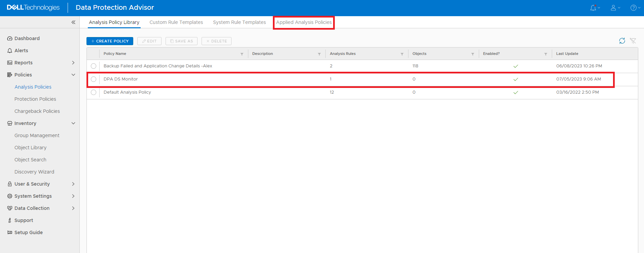Expand the System Settings chevron
644x253 pixels.
pyautogui.click(x=73, y=196)
